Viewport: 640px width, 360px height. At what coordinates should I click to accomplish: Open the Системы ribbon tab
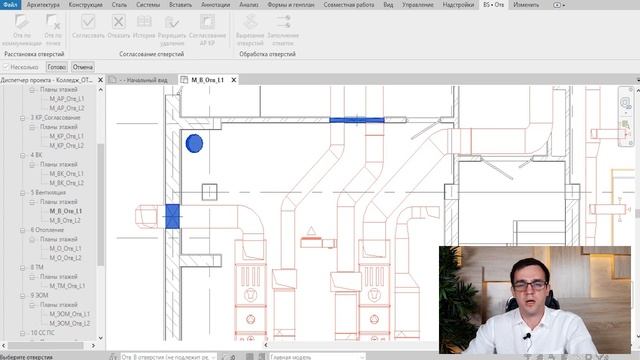point(148,5)
